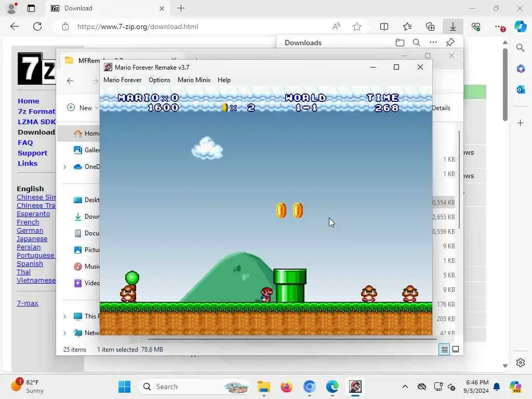
Task: Open the Windows Start button
Action: pos(125,387)
